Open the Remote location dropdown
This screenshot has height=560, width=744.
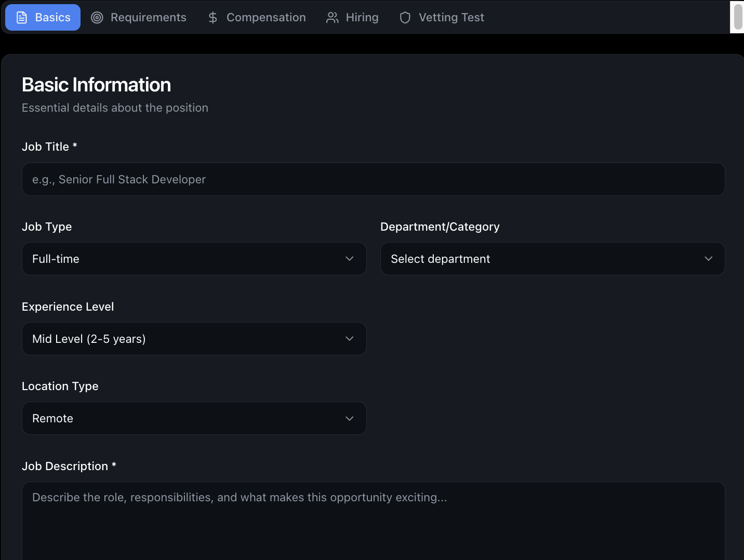point(194,418)
